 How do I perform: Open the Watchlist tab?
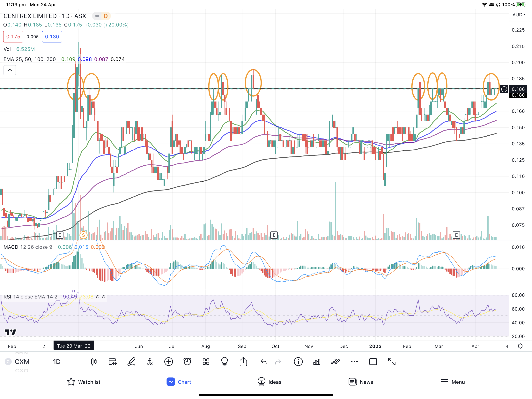point(84,382)
